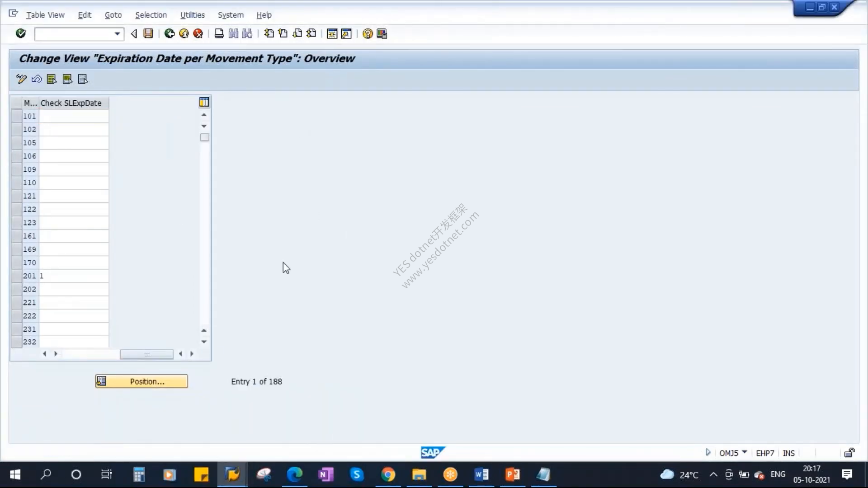Open Microsoft Edge from the taskbar
Viewport: 868px width, 488px height.
pos(295,474)
